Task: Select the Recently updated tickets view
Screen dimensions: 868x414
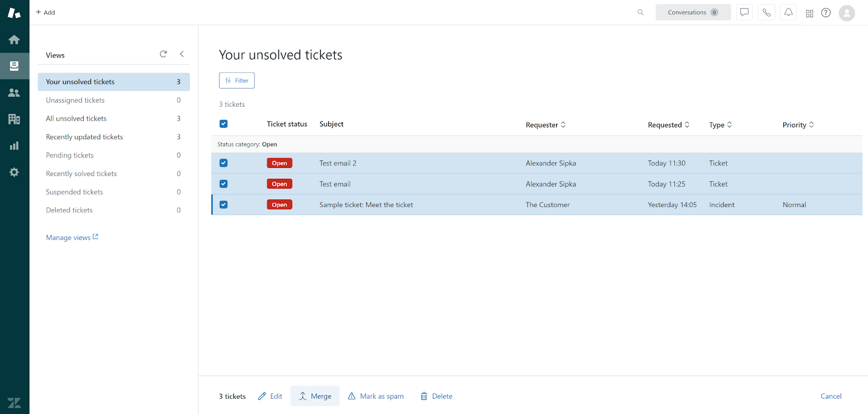Action: click(85, 137)
